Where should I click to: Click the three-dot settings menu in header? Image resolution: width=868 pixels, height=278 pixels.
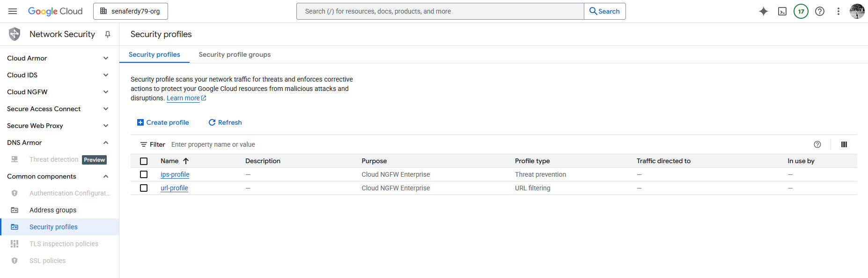tap(838, 11)
